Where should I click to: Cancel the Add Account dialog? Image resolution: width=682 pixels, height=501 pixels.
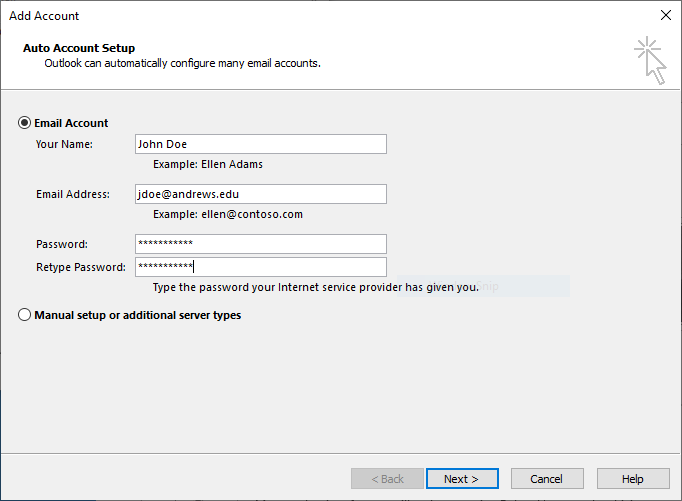point(547,479)
